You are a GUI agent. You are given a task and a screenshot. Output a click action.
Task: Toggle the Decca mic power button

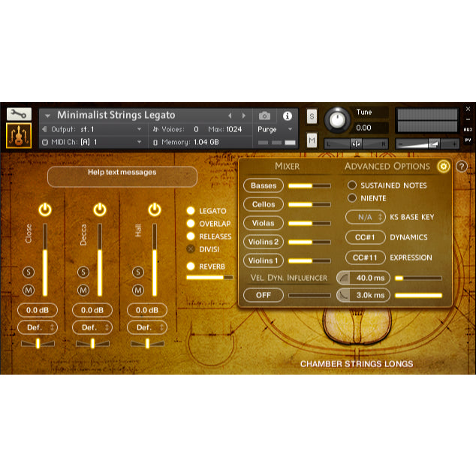click(100, 209)
